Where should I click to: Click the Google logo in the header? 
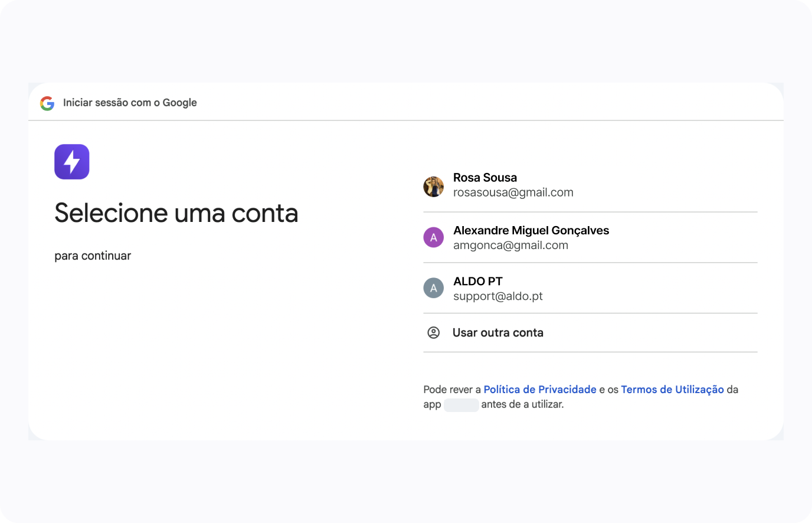(47, 103)
